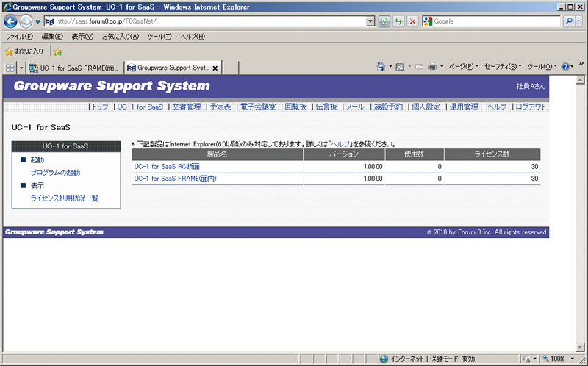The image size is (588, 366).
Task: Open the 回覧板 navigation link
Action: 296,107
